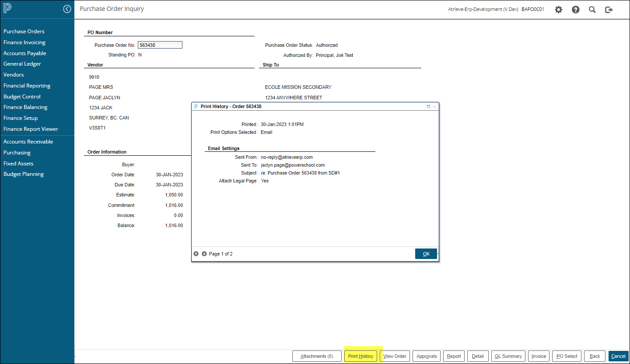The image size is (630, 364).
Task: Open the Approvals button
Action: 427,356
